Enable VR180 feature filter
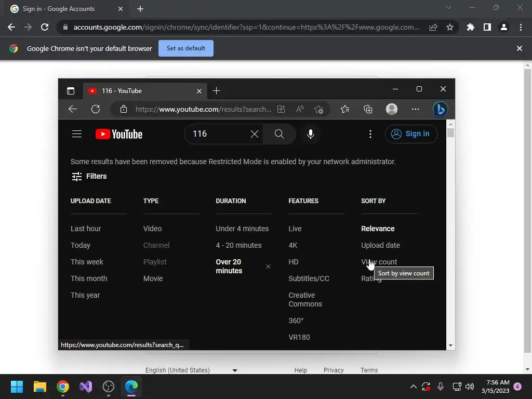This screenshot has width=532, height=399. [x=299, y=337]
